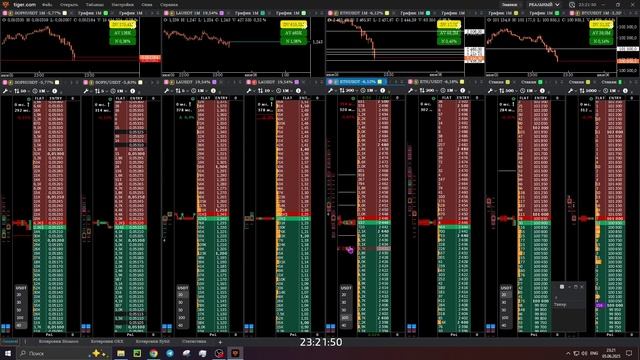
Task: Expand compression dropdown '5' in the -5,83% order book
Action: (x=101, y=91)
